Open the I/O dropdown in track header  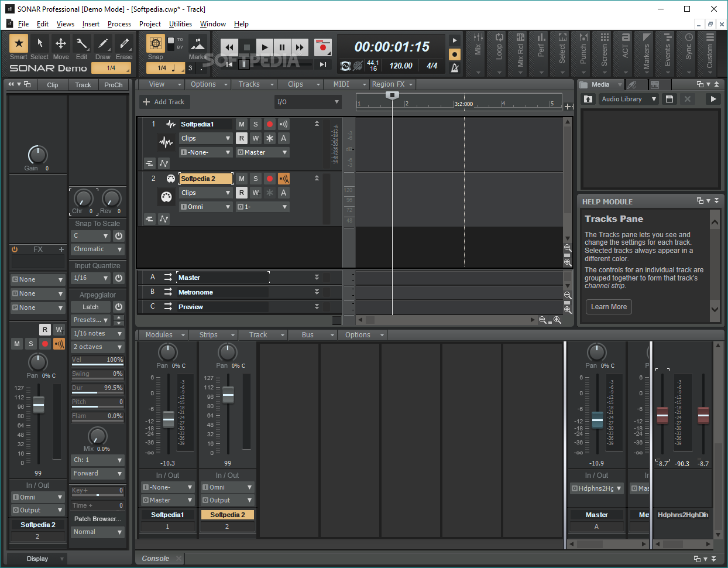pos(308,102)
